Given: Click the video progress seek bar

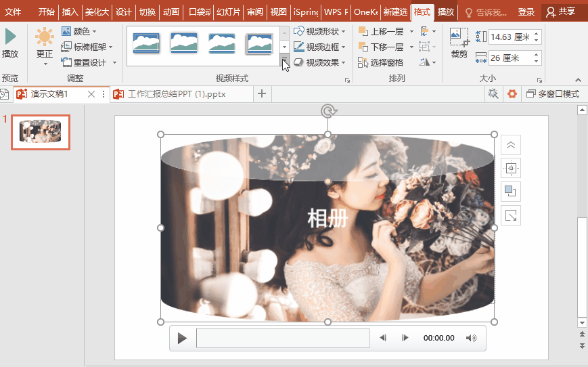Looking at the screenshot, I should (283, 338).
